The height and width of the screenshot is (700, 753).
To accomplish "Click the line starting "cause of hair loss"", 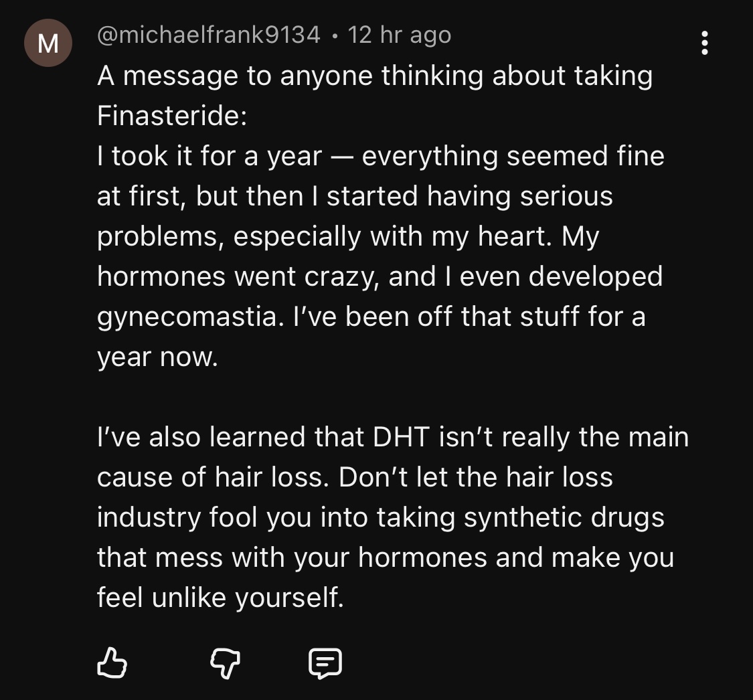I will pos(355,477).
